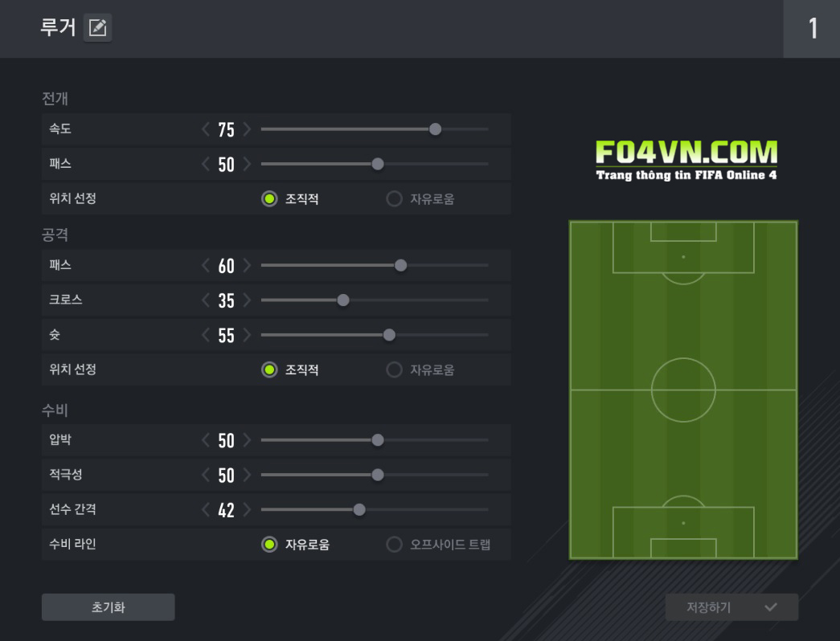Increase 선수 간격 value with right arrow
The height and width of the screenshot is (641, 840).
click(x=247, y=509)
